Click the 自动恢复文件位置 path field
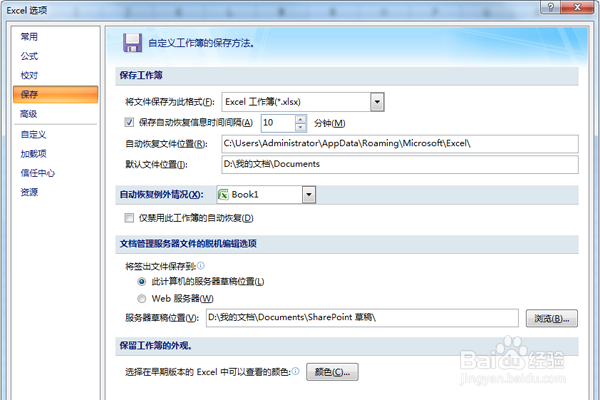The width and height of the screenshot is (600, 400). 400,144
